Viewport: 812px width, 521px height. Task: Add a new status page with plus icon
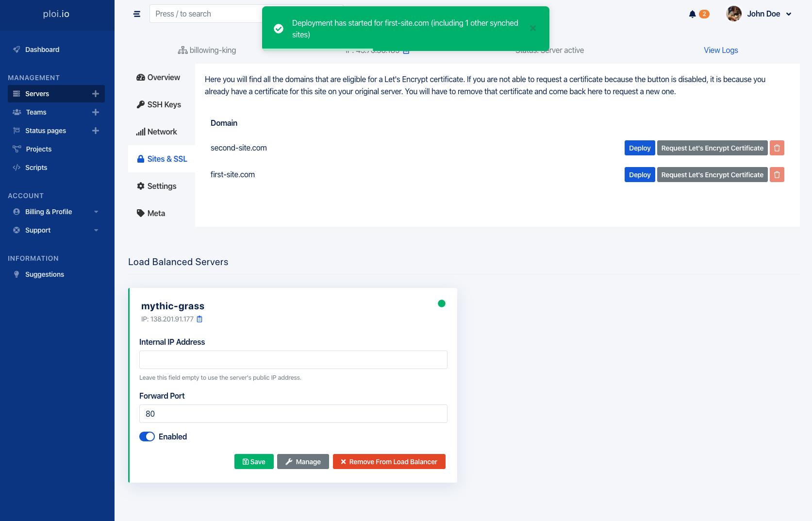(x=96, y=131)
